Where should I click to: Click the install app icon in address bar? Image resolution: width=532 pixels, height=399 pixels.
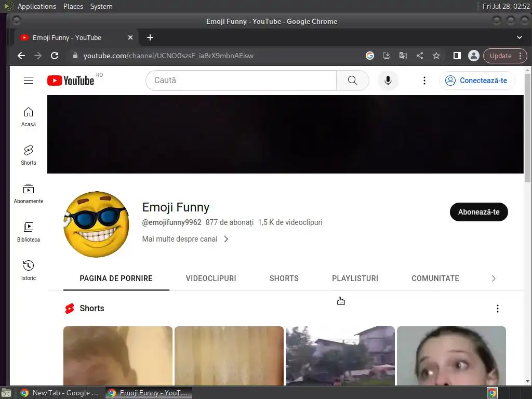(387, 56)
